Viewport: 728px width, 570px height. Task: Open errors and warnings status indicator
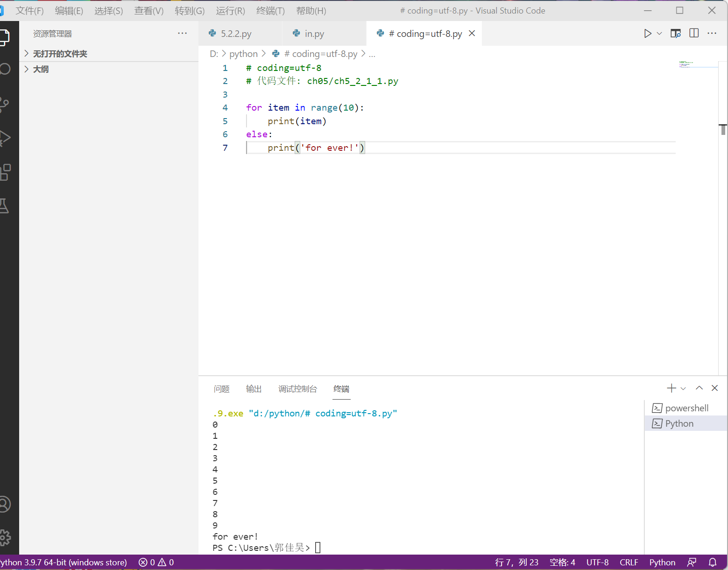pyautogui.click(x=156, y=563)
